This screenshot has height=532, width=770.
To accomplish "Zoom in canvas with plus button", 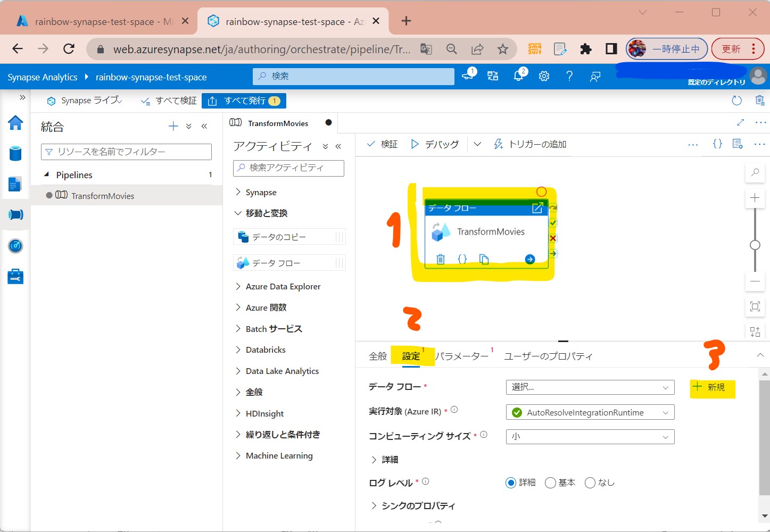I will click(755, 198).
